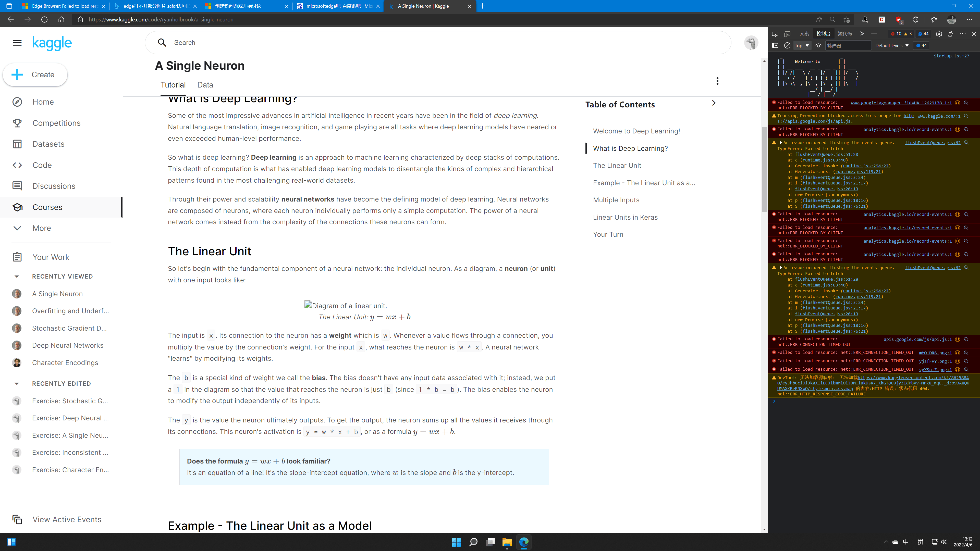Collapse the Table of Contents chevron

click(x=714, y=103)
